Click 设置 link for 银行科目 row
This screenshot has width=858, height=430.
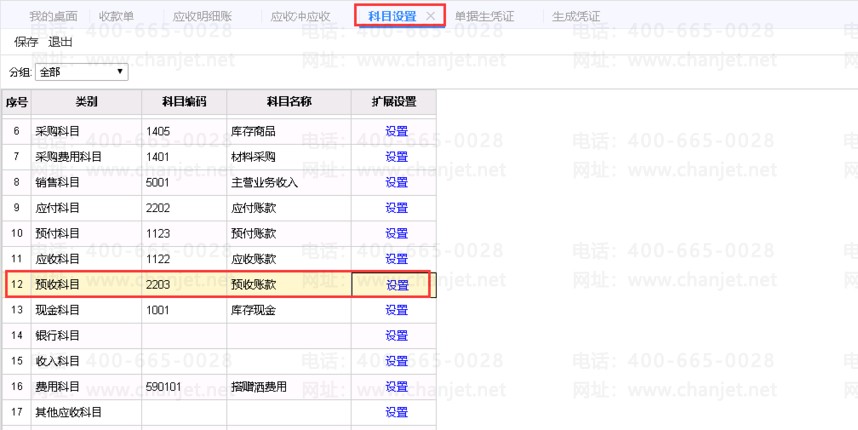tap(397, 335)
